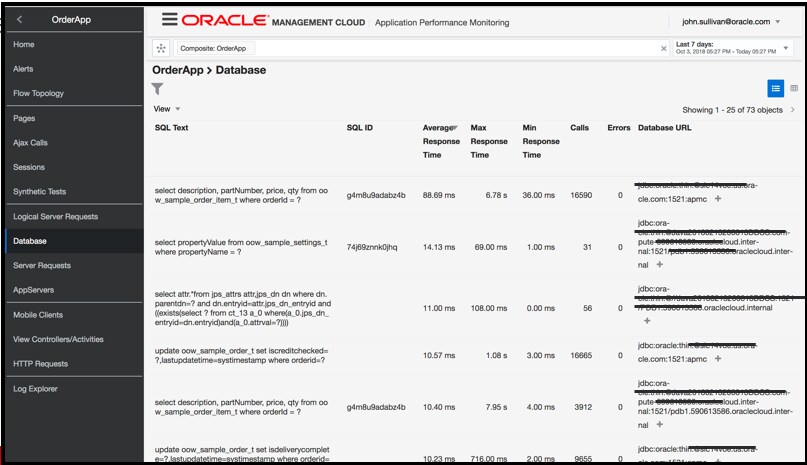The image size is (807, 465).
Task: Click the Database URL column header
Action: click(664, 128)
